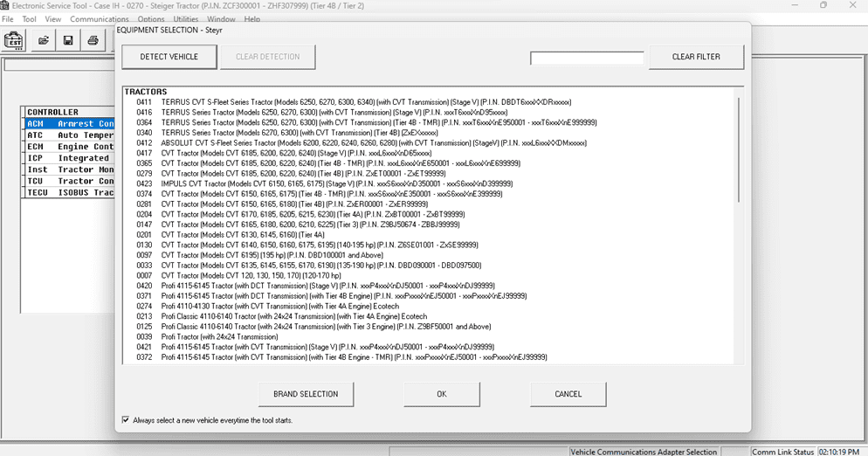This screenshot has height=456, width=868.
Task: Select ATC Auto Temperature controller row
Action: pos(70,135)
